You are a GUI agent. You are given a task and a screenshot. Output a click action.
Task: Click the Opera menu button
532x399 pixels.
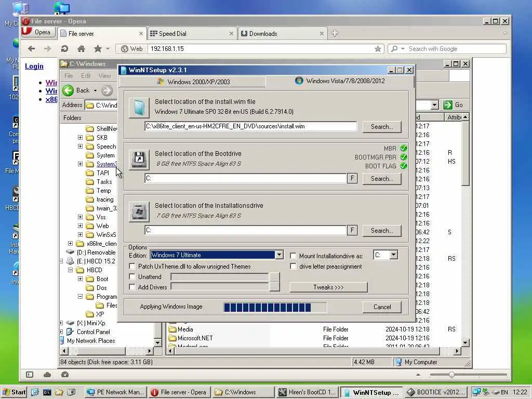[x=37, y=32]
